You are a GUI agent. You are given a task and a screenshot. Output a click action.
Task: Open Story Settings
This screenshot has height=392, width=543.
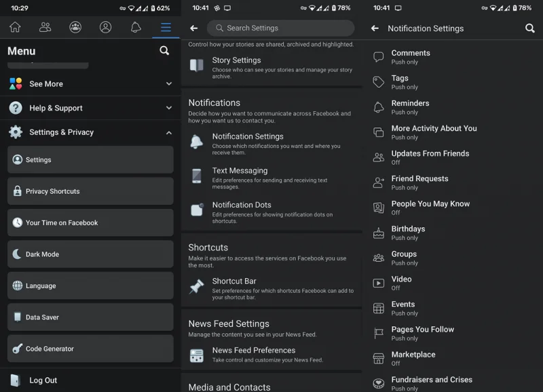point(271,67)
